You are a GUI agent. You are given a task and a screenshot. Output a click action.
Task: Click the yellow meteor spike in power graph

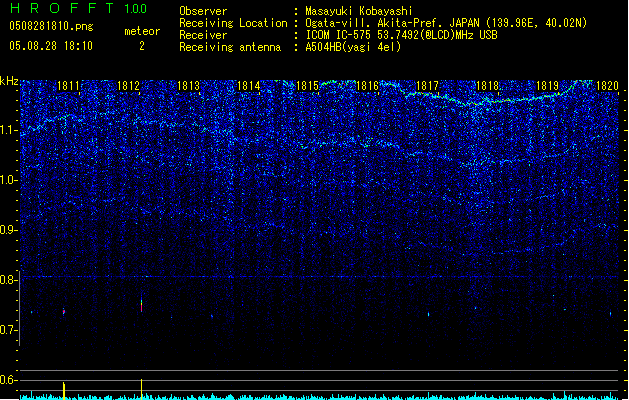(64, 389)
